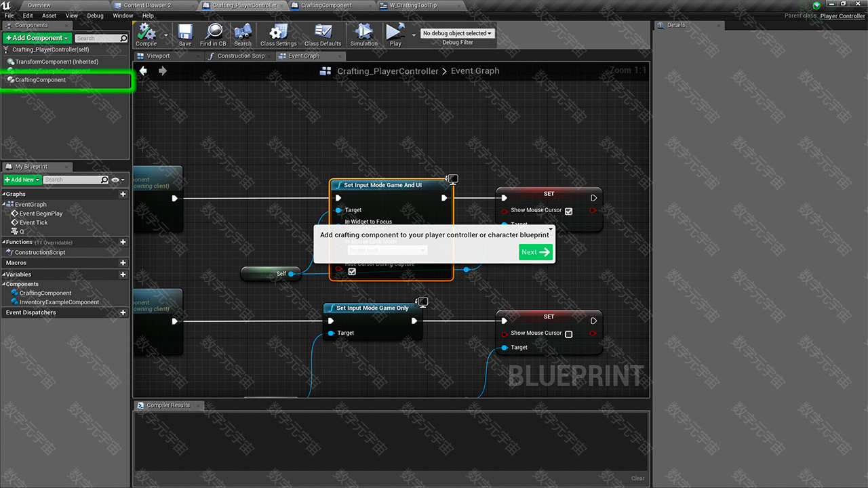Click the computer icon on Set Input Mode Game Only node
The image size is (868, 488).
tap(422, 302)
